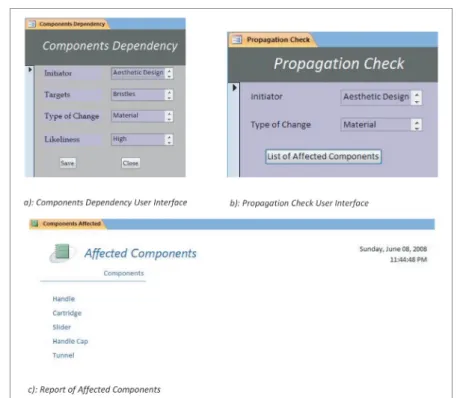Image resolution: width=460 pixels, height=398 pixels.
Task: Click the Cartridge component entry
Action: click(67, 313)
